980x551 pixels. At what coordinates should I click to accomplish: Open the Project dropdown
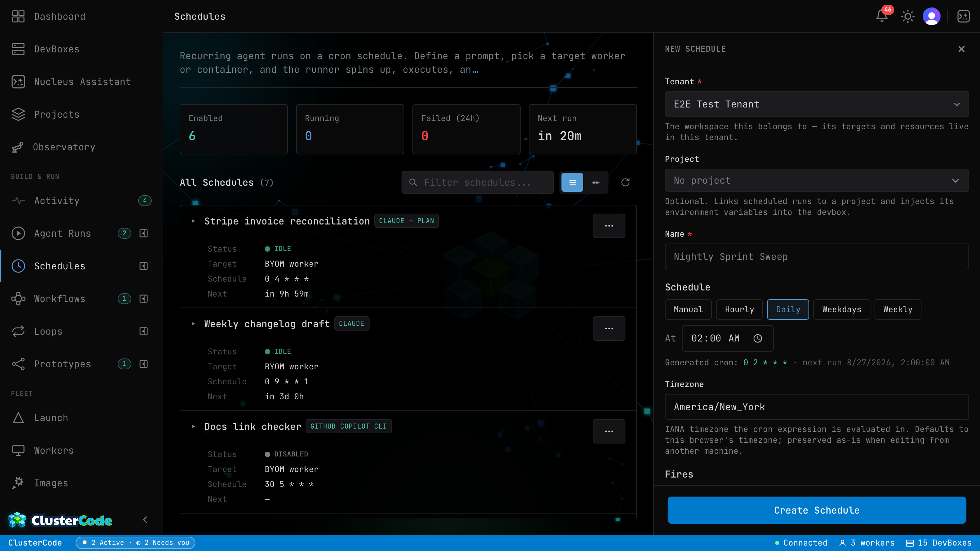tap(816, 180)
